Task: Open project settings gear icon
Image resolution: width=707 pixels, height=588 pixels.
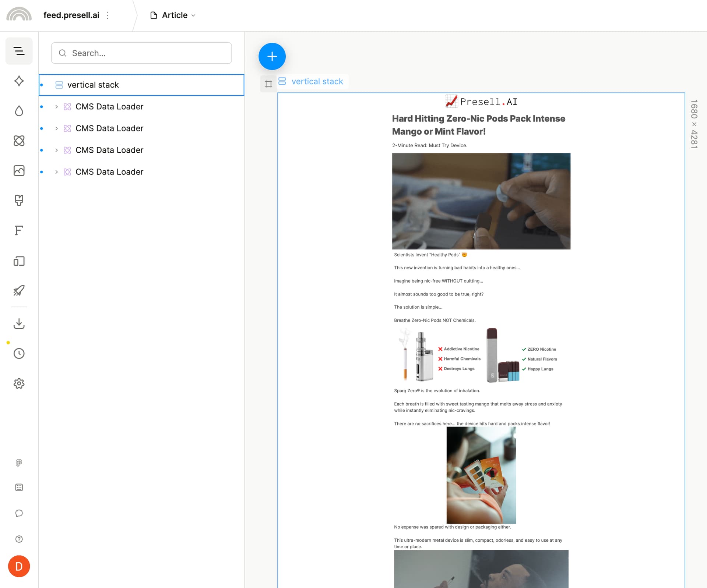Action: click(19, 383)
